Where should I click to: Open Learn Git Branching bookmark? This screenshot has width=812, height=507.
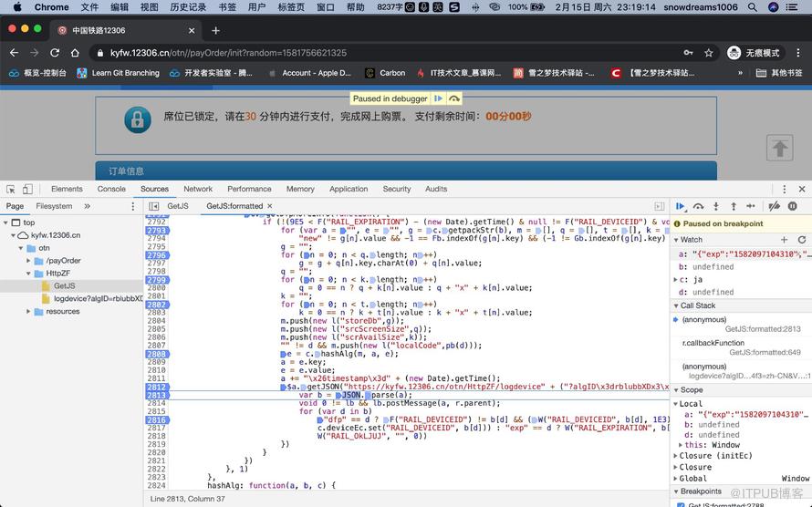click(118, 73)
